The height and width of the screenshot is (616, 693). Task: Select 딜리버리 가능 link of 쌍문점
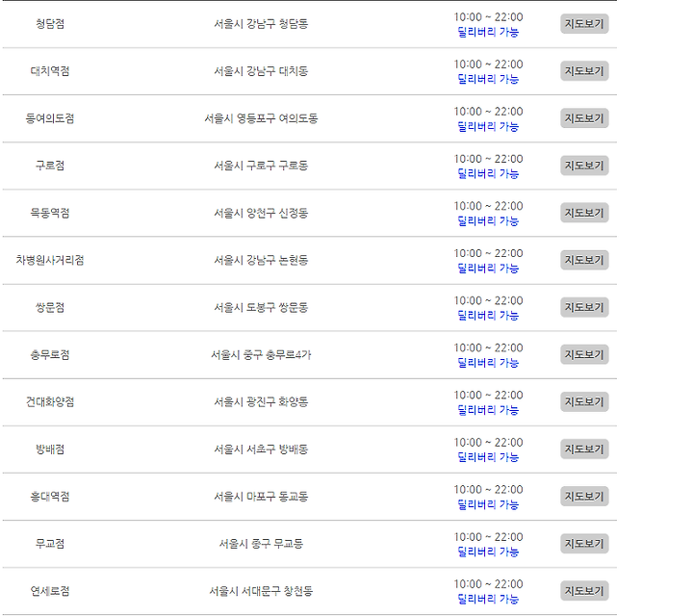[488, 316]
